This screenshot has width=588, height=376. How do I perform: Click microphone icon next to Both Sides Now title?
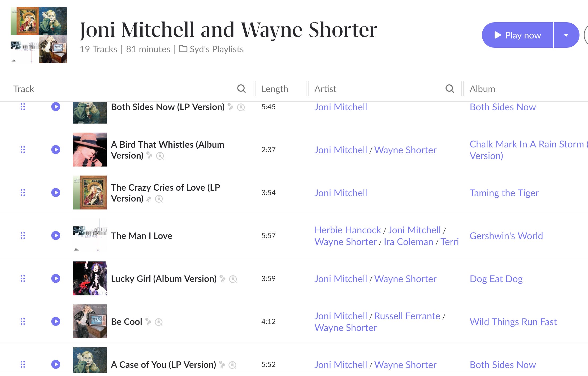pos(231,107)
